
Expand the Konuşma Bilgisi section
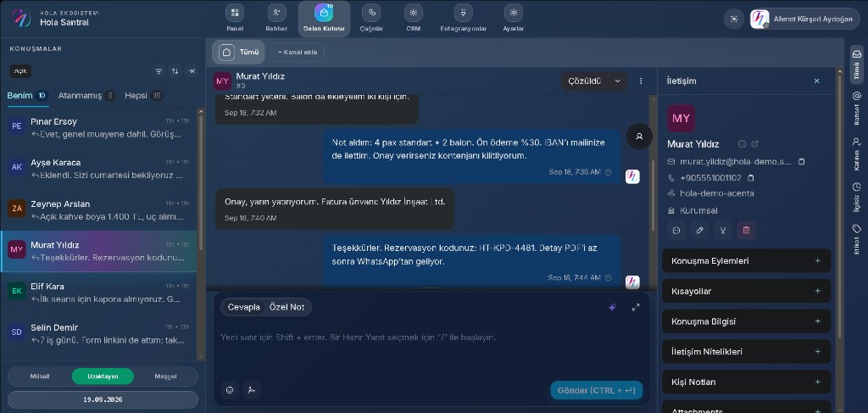click(x=746, y=321)
